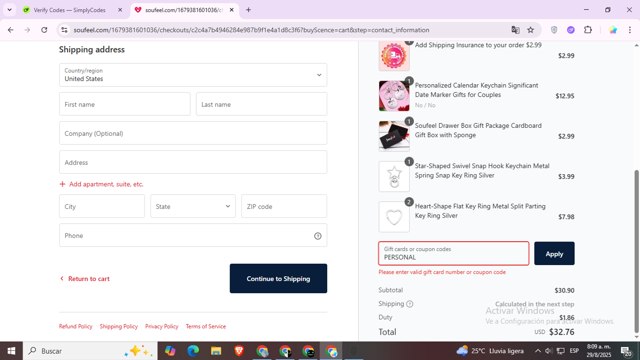The width and height of the screenshot is (640, 360).
Task: Click the page vertical scrollbar
Action: (636, 251)
